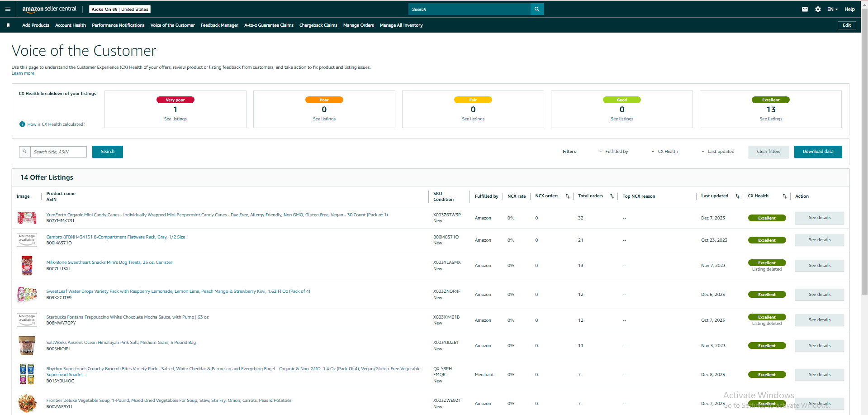See details for Starbucks Fontana Sauce
This screenshot has height=415, width=868.
[x=820, y=320]
